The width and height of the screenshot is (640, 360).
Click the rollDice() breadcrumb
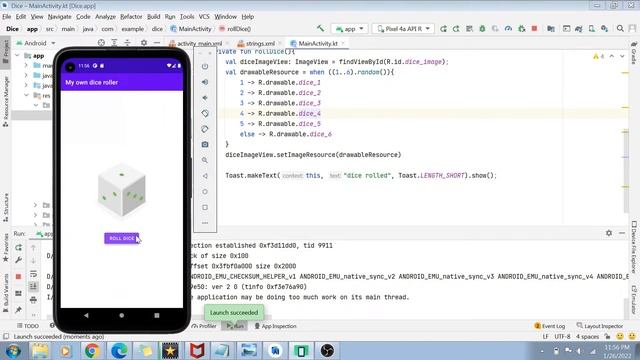tap(235, 29)
